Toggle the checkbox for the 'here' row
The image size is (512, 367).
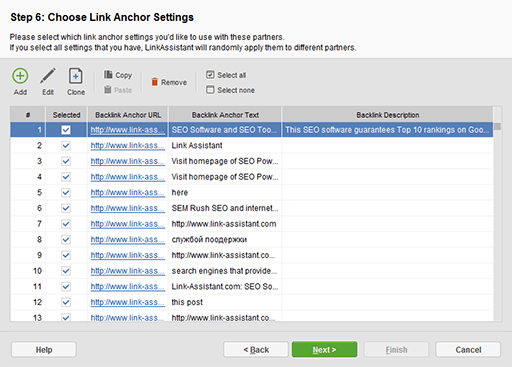pos(66,192)
